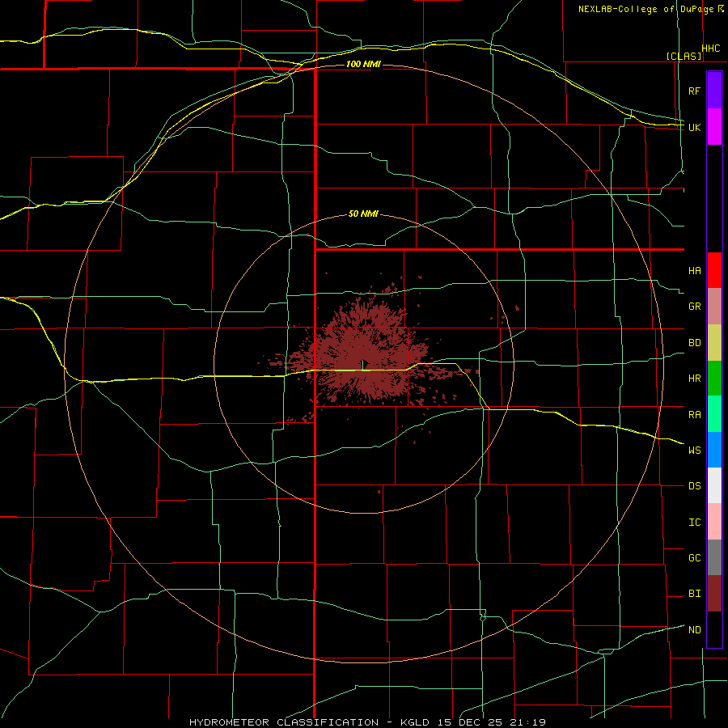Click the GR legend label
This screenshot has width=728, height=728.
click(x=694, y=307)
